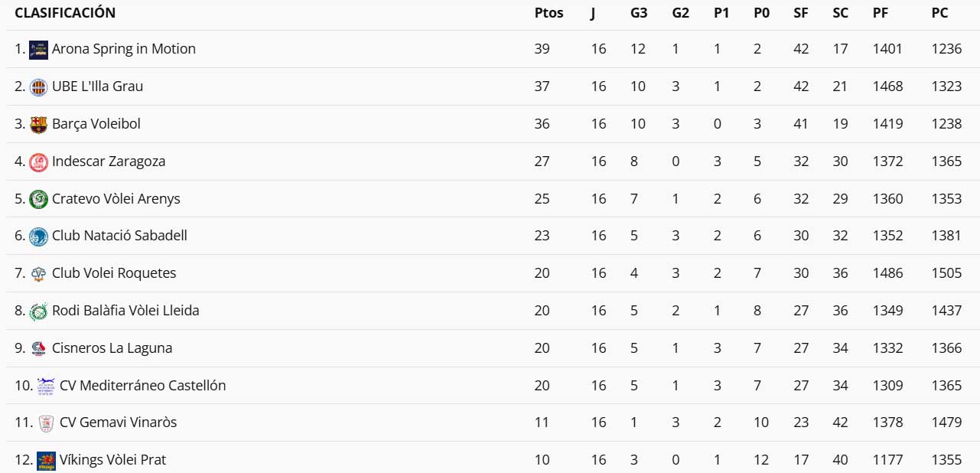Image resolution: width=980 pixels, height=473 pixels.
Task: Select the Club Natació Sabadell team name
Action: tap(119, 235)
